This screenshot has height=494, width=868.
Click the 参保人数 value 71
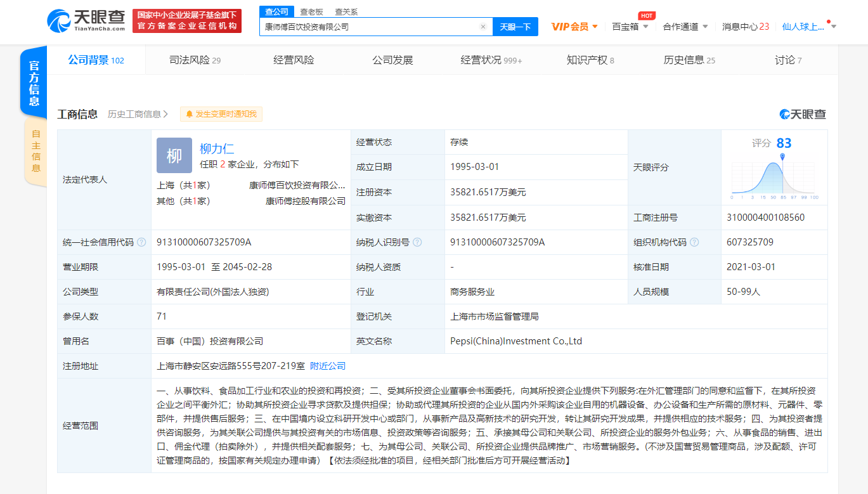point(162,316)
